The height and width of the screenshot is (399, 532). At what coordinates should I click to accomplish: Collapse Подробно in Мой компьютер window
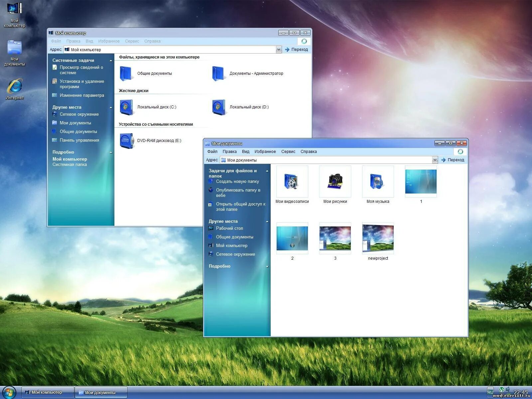[111, 152]
